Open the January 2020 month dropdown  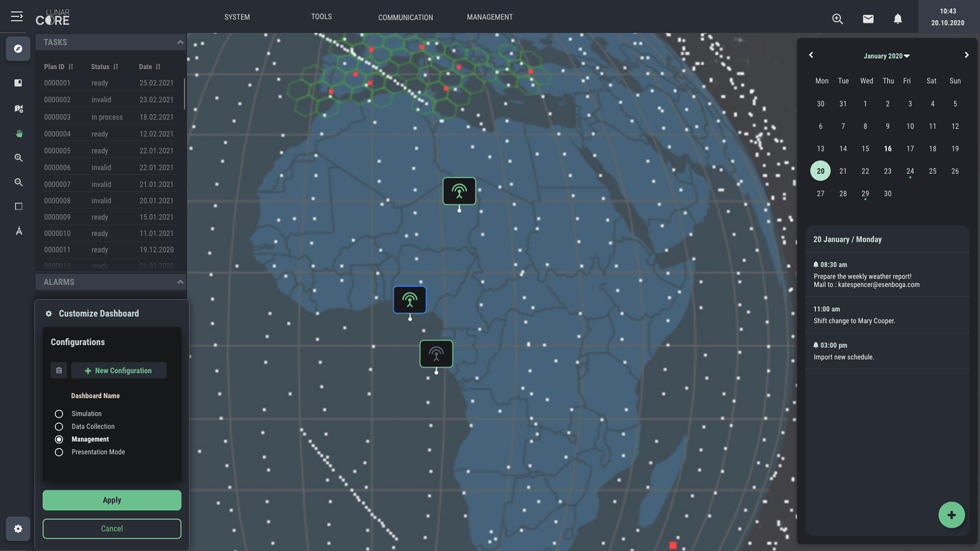887,56
